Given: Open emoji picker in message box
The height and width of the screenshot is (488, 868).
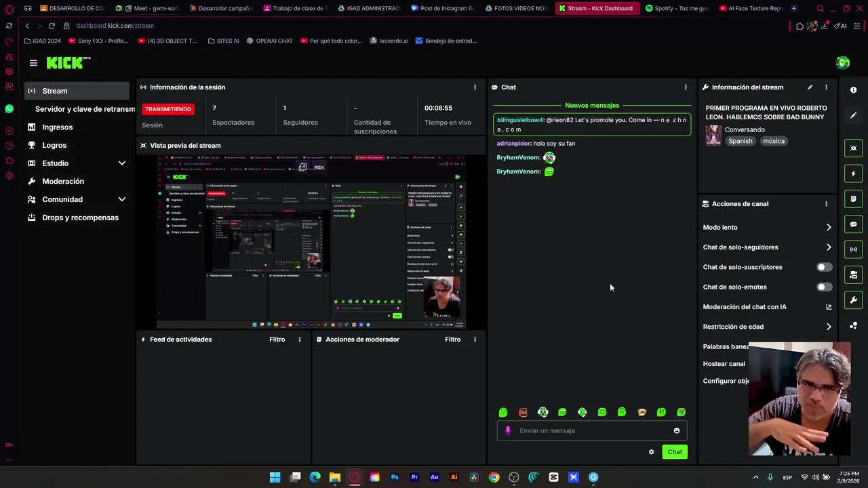Looking at the screenshot, I should [676, 430].
